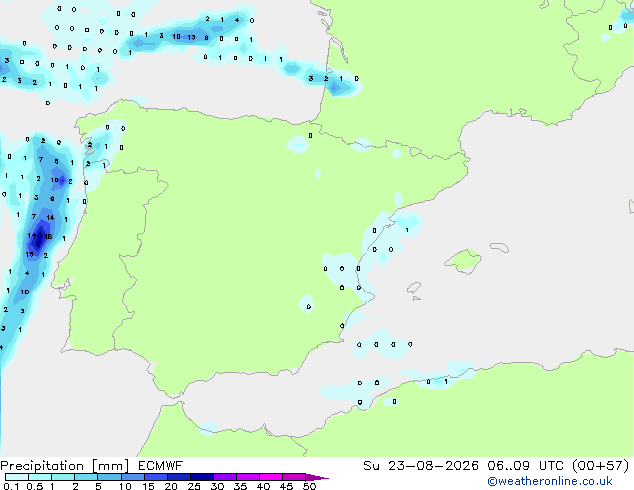Screen dimensions: 634x490
Task: Click the small diamond rain patch in central Spain
Action: pos(318,175)
